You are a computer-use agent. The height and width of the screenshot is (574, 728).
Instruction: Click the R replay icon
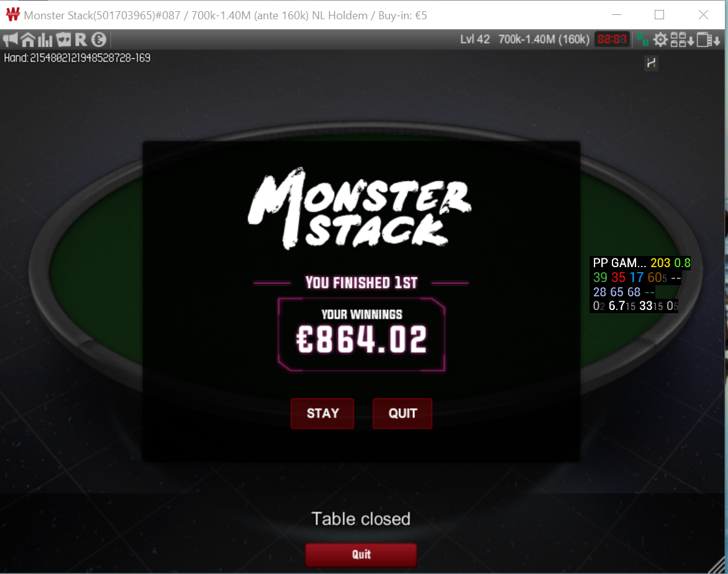(x=81, y=40)
